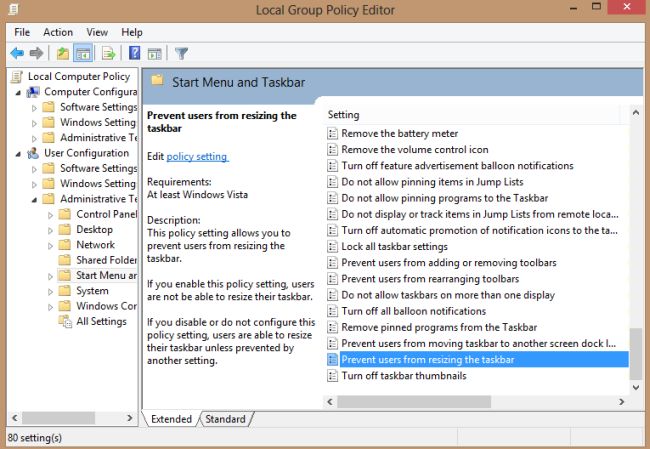Expand Software Settings under Computer Configuration
The image size is (650, 449).
34,108
